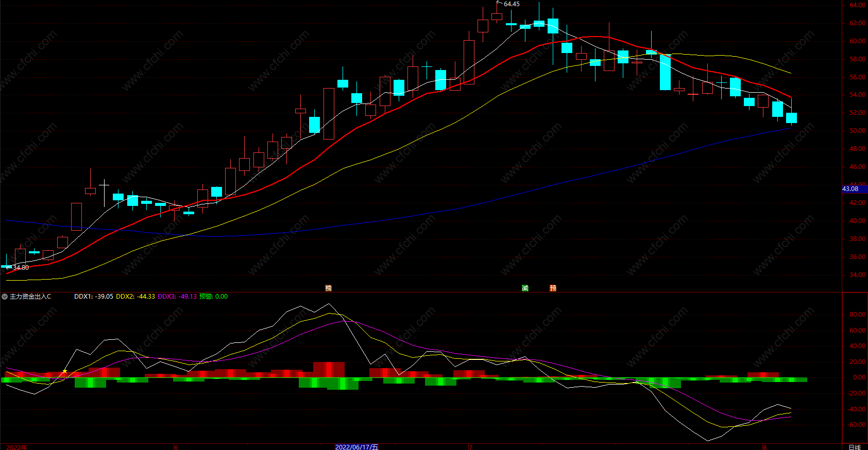868x450 pixels.
Task: Click the 2022/06/17/五 date marker
Action: pyautogui.click(x=356, y=447)
